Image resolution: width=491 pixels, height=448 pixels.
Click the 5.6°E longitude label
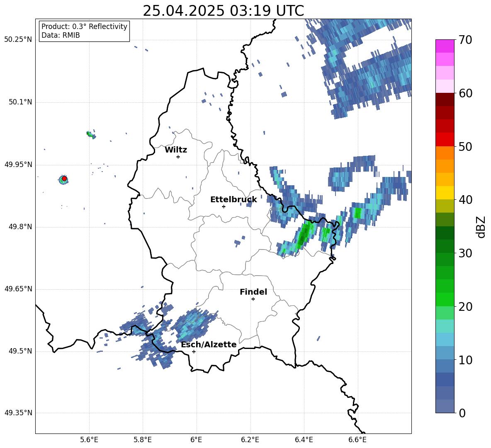coord(89,440)
